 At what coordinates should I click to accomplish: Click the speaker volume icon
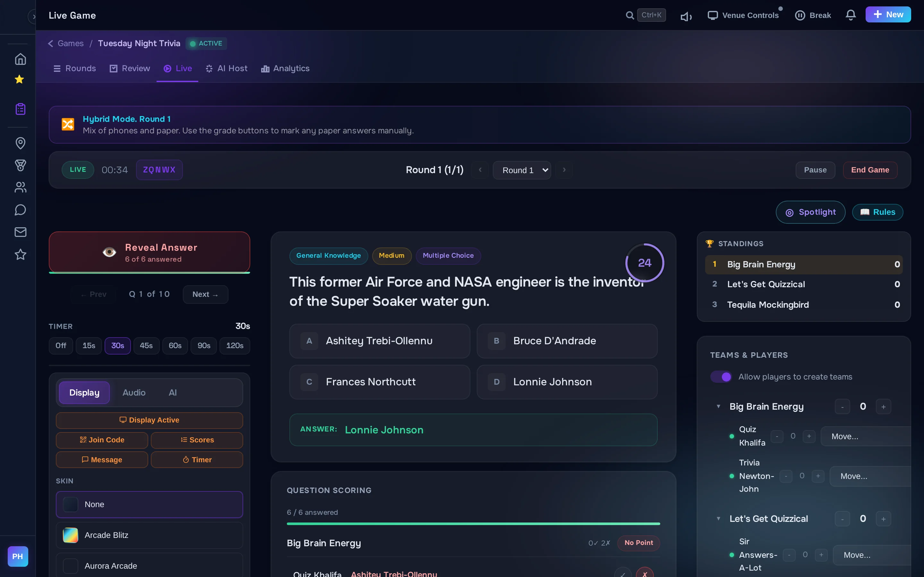(x=686, y=16)
